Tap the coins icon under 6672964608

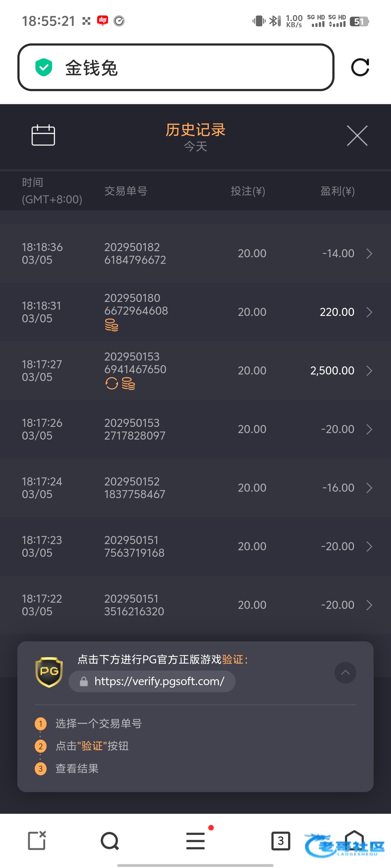(x=111, y=325)
